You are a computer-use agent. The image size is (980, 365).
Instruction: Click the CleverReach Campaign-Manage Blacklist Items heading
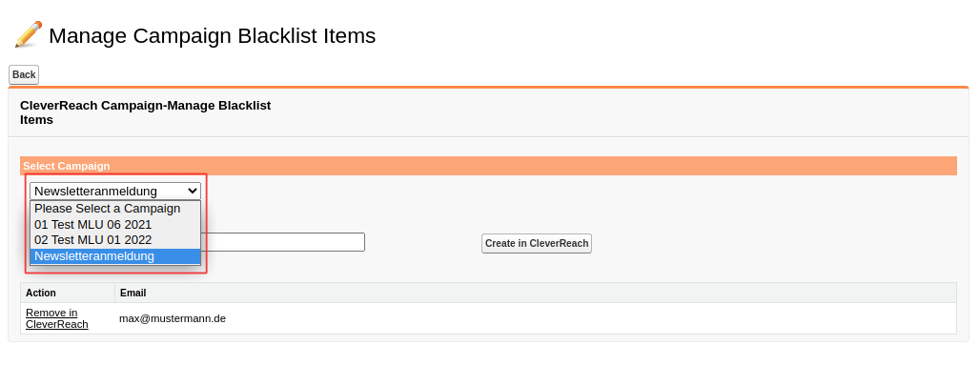[x=146, y=112]
